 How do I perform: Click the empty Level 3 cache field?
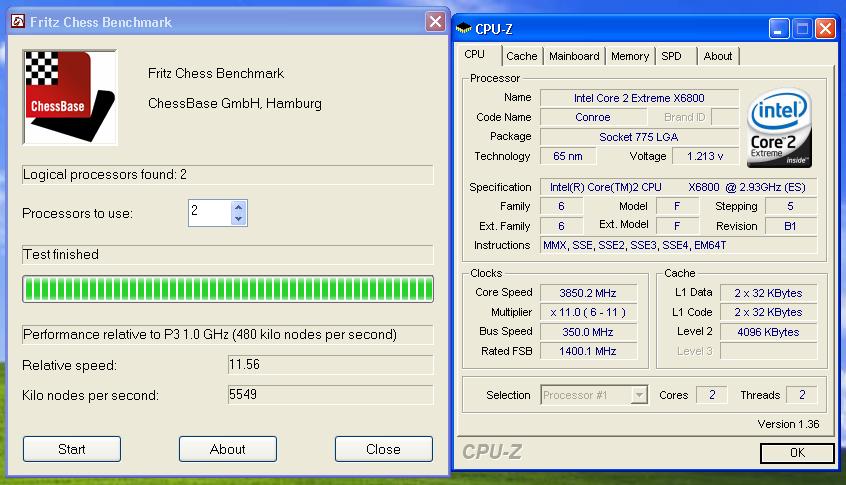pos(768,351)
